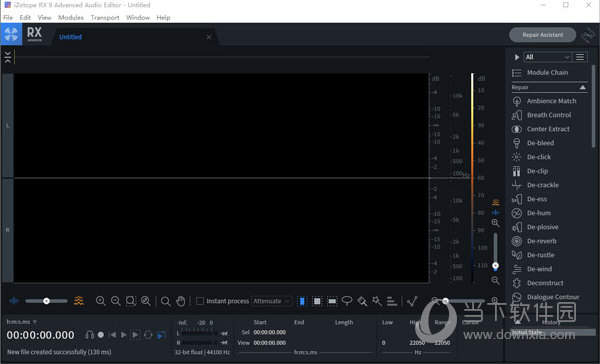Toggle the blue follow-playhead button
600x364 pixels.
coord(161,335)
